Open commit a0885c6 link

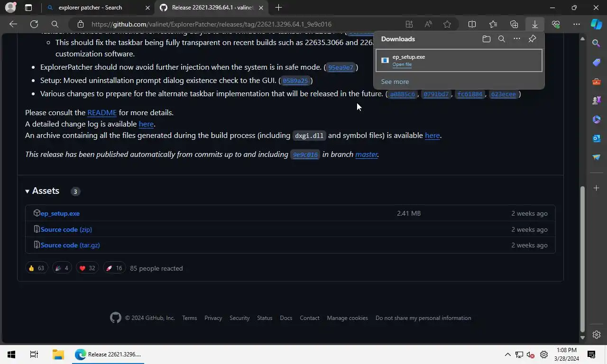point(402,94)
